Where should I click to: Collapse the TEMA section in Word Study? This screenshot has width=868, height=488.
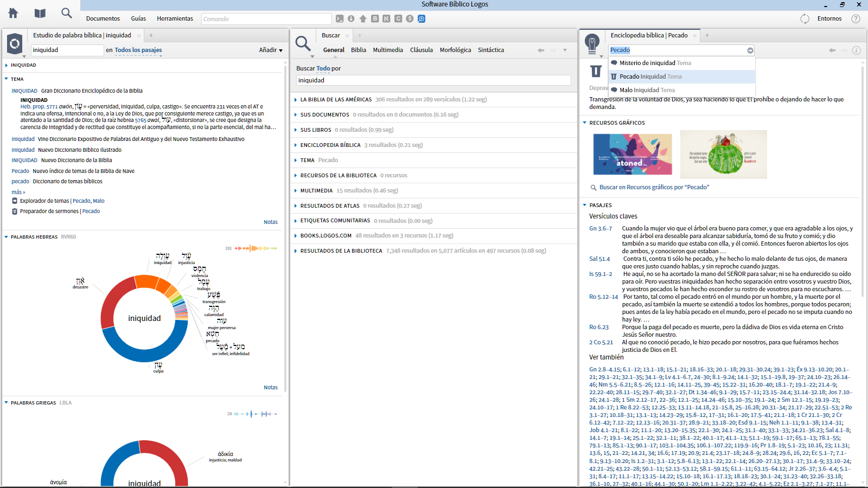point(7,79)
